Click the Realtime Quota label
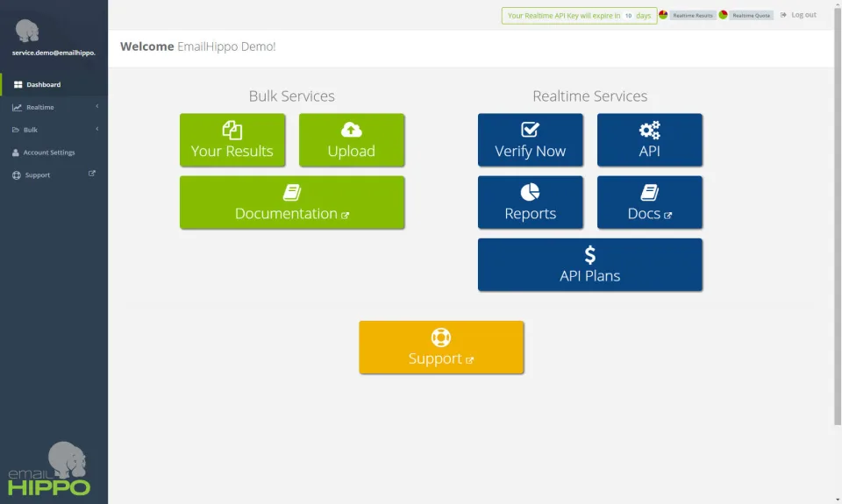 tap(752, 16)
